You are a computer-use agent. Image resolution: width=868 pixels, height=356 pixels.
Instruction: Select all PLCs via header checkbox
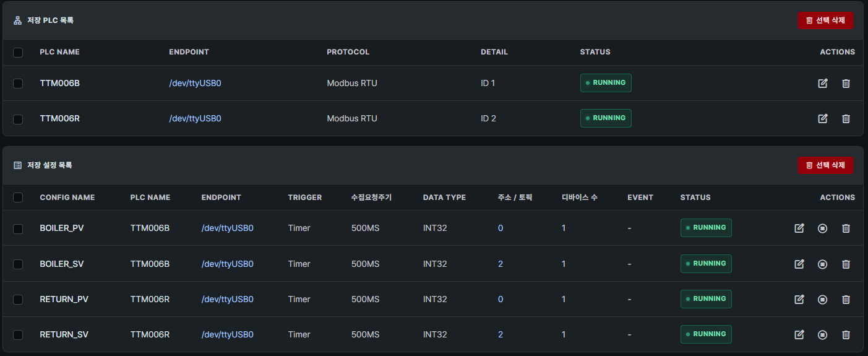point(18,52)
